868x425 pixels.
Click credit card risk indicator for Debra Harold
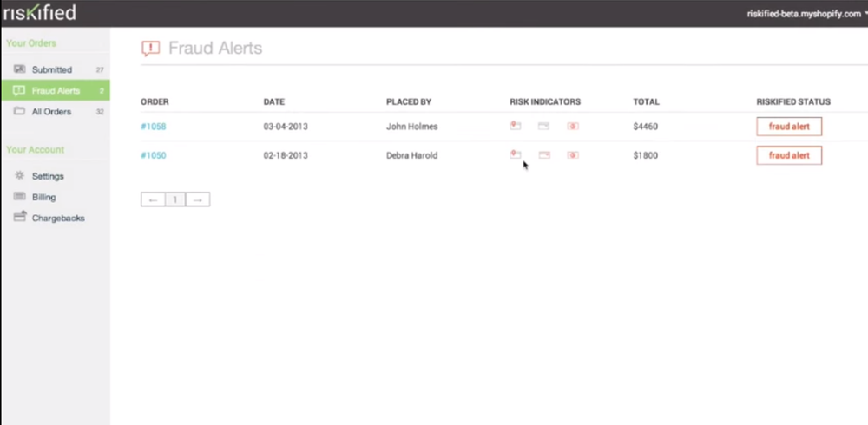pos(545,155)
